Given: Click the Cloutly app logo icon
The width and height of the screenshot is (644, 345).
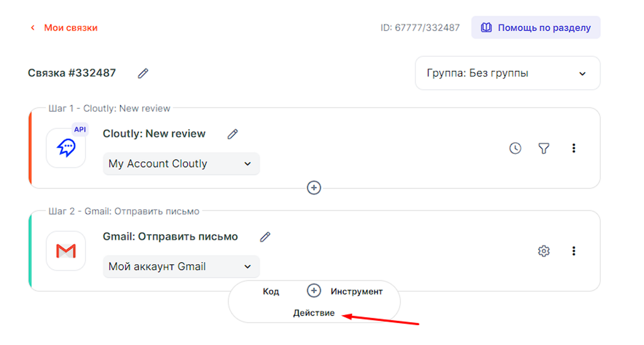Looking at the screenshot, I should pyautogui.click(x=66, y=148).
